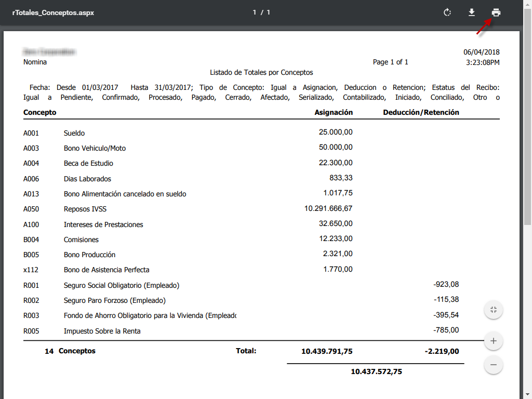Click the Deducción/Retención column header
The image size is (532, 399).
point(421,112)
